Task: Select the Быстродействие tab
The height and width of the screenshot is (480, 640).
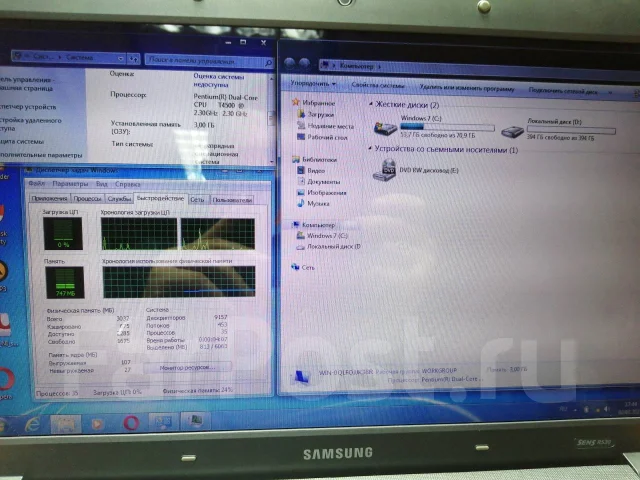Action: pyautogui.click(x=160, y=198)
